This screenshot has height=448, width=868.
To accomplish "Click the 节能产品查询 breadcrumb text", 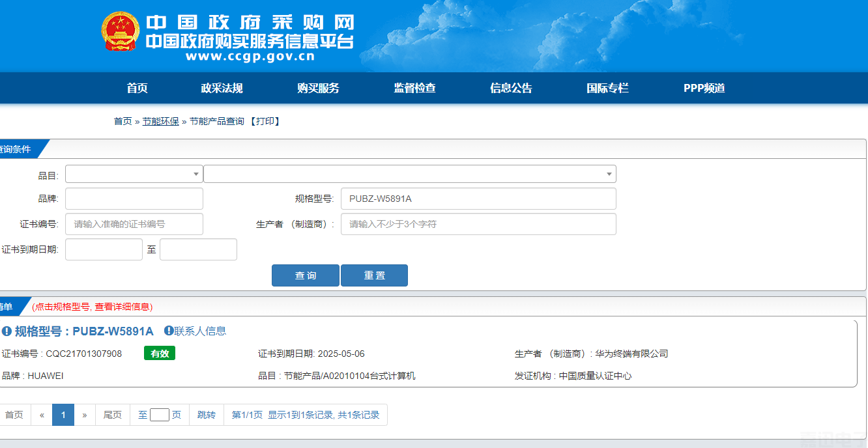I will [x=217, y=121].
